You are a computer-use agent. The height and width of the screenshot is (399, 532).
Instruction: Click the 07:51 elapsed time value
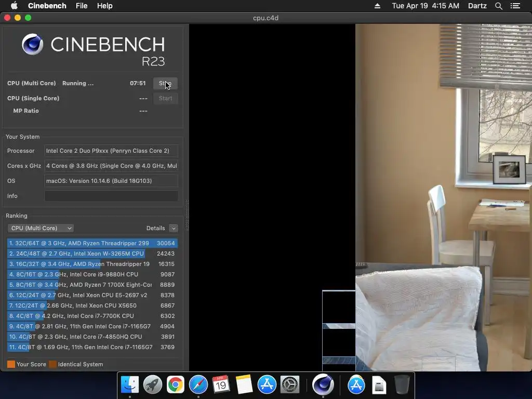[137, 83]
